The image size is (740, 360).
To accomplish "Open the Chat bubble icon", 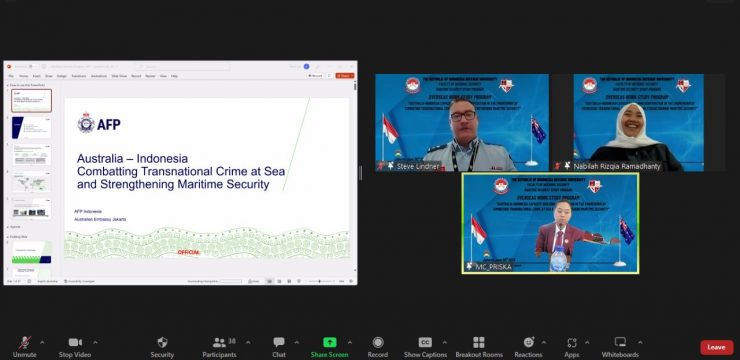I will click(279, 343).
